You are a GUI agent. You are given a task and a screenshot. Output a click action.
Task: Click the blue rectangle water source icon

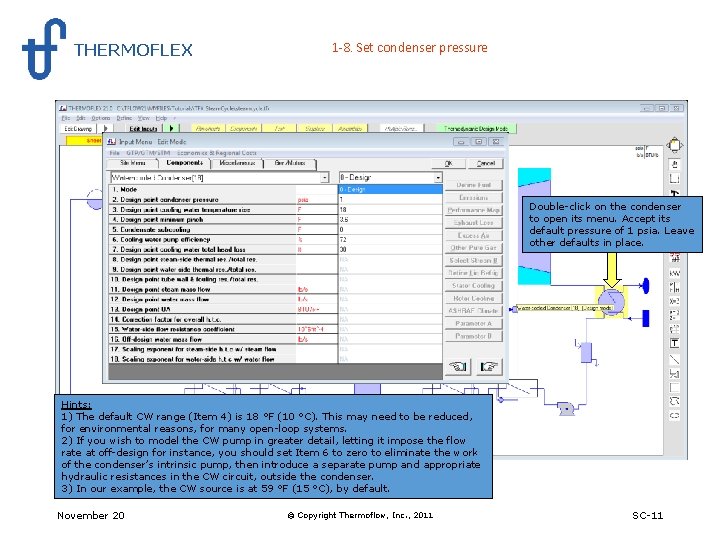click(645, 318)
